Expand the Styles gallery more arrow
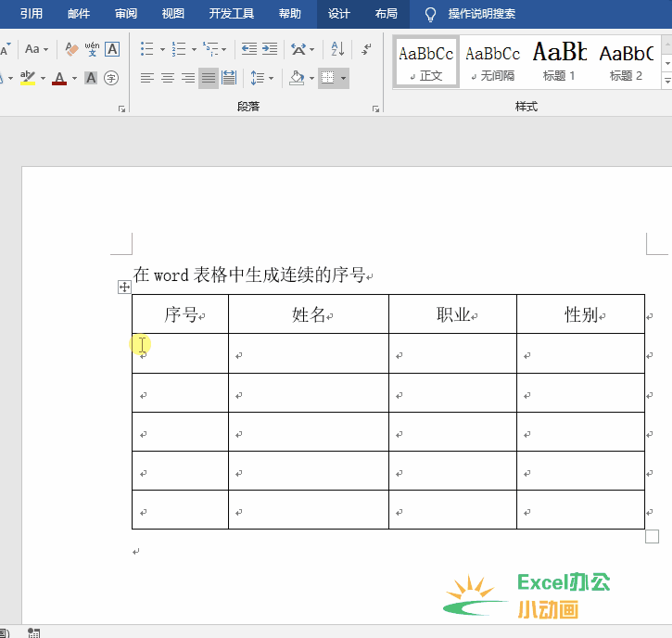 667,80
